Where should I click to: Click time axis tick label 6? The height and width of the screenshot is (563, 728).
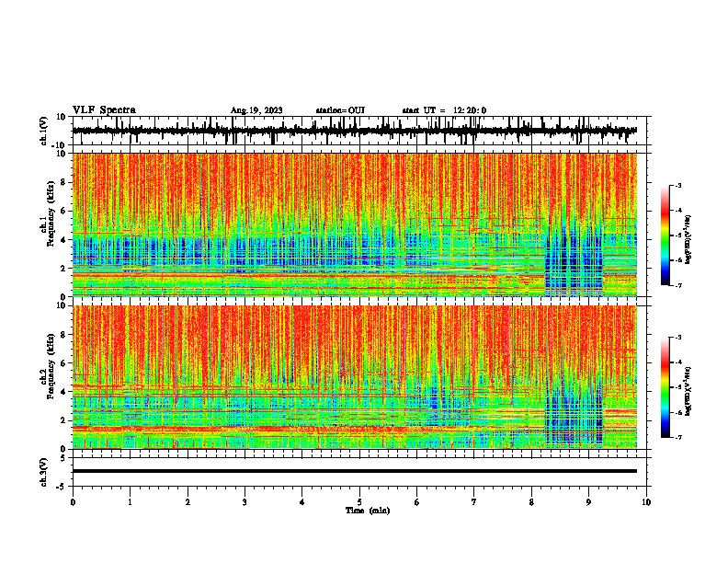[417, 502]
